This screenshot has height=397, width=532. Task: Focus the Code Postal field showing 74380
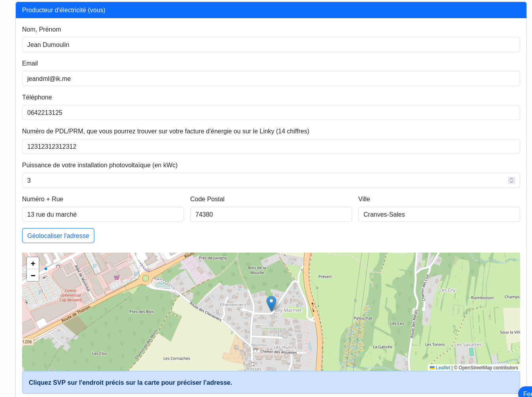[x=271, y=214]
